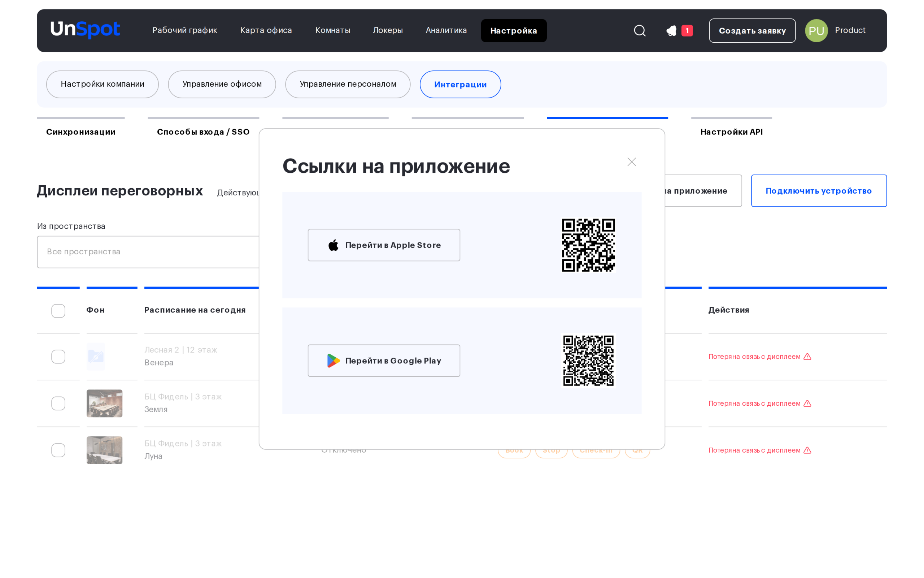Check the Луна row checkbox
Image resolution: width=924 pixels, height=578 pixels.
(x=58, y=450)
